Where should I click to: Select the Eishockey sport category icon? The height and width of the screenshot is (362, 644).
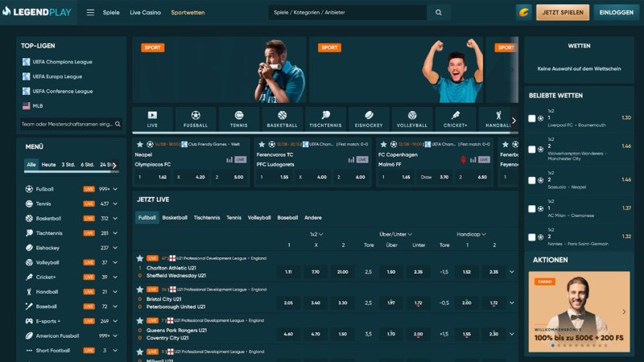pos(369,119)
